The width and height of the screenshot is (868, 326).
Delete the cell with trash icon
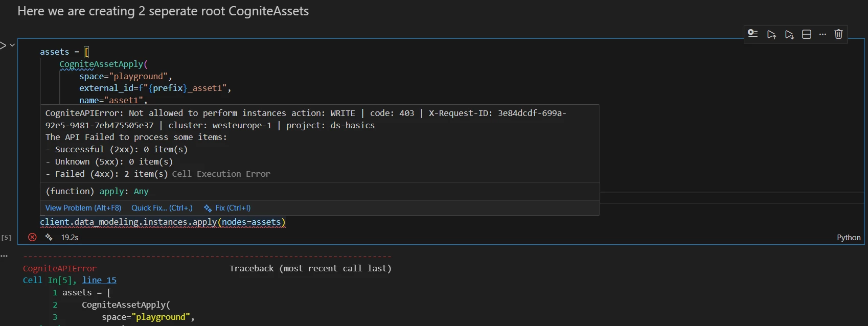(838, 34)
